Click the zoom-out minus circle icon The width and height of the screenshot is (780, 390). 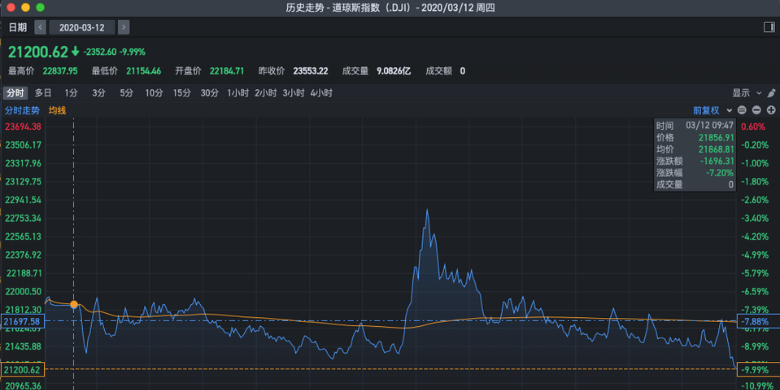(x=756, y=110)
